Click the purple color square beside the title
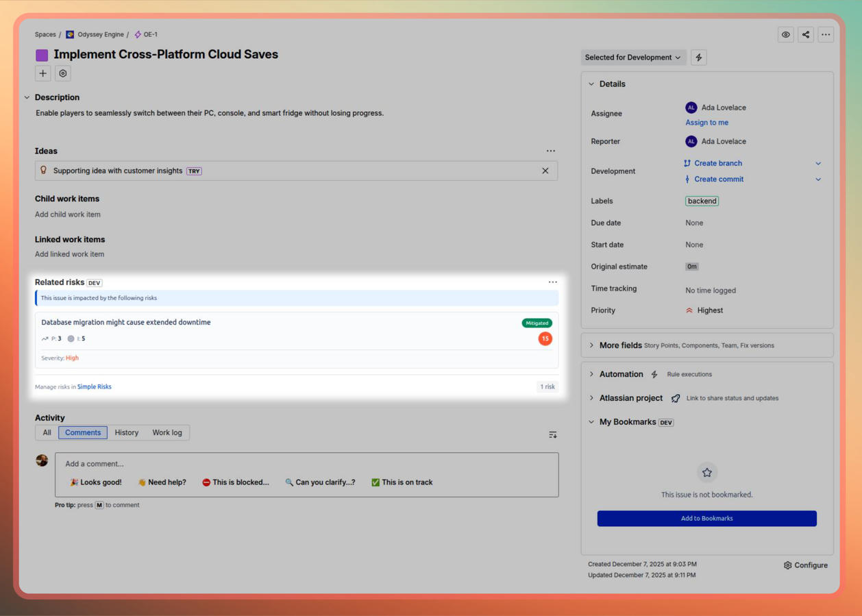Viewport: 862px width, 616px height. pyautogui.click(x=42, y=54)
